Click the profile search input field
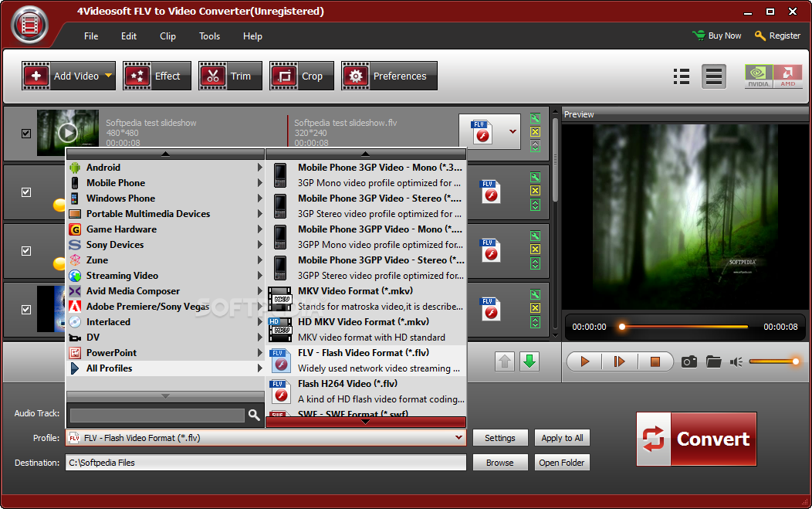 click(x=157, y=416)
